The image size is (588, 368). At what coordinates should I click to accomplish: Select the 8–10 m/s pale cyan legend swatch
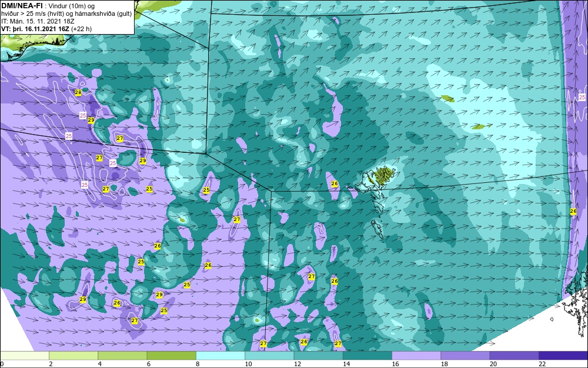coord(220,356)
